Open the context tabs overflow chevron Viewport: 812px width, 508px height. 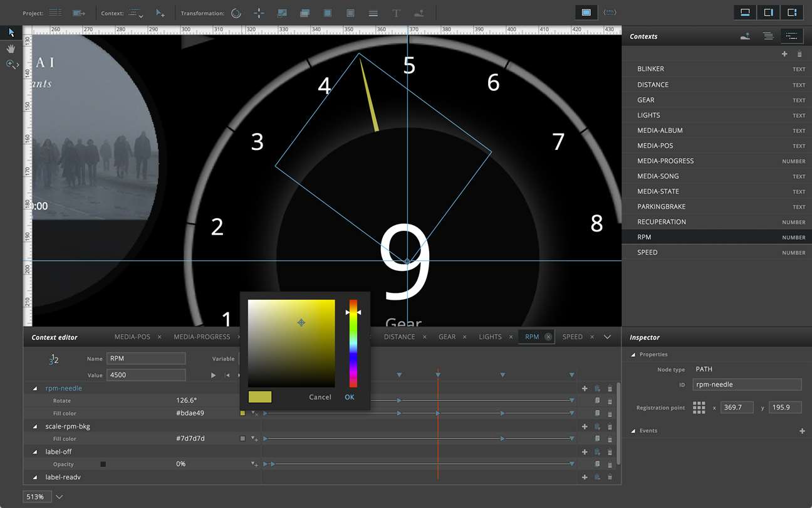607,337
